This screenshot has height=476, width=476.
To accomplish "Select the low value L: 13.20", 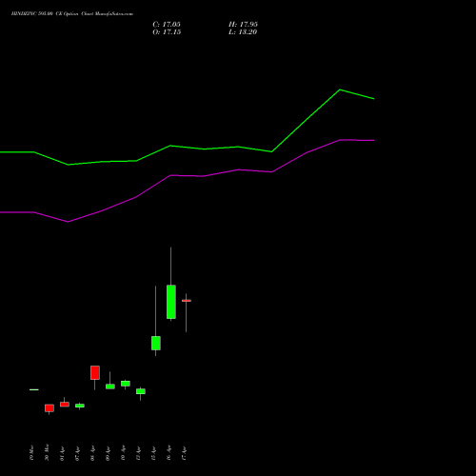I will 243,32.
